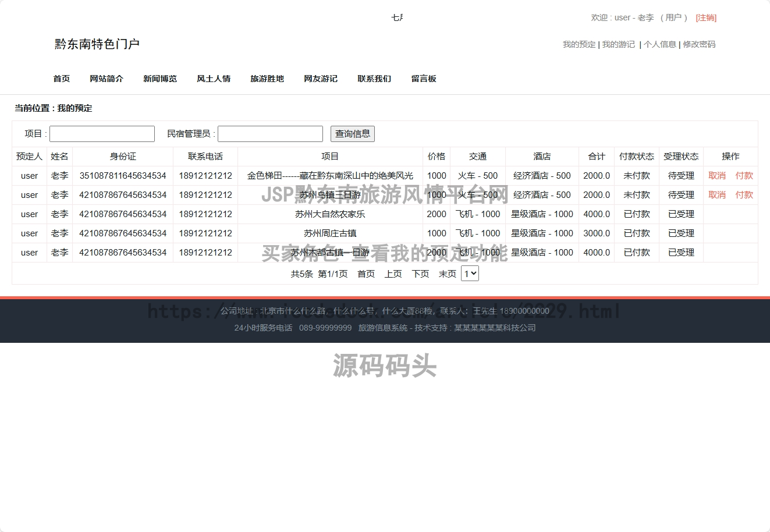770x532 pixels.
Task: Click the 查询信息 button
Action: [353, 134]
